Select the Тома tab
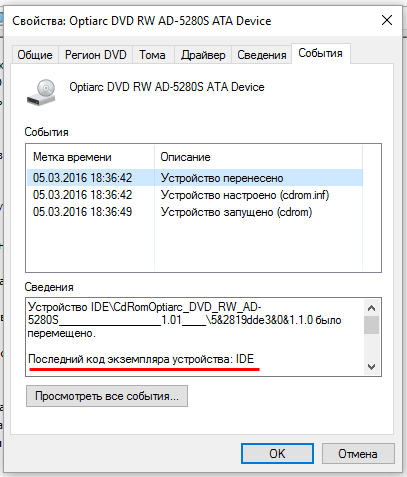 pyautogui.click(x=152, y=55)
